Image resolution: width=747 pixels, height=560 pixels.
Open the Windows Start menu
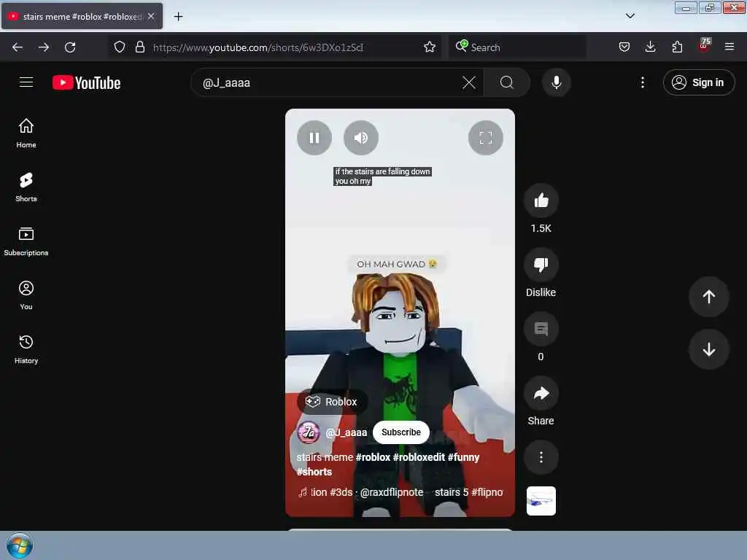coord(20,545)
